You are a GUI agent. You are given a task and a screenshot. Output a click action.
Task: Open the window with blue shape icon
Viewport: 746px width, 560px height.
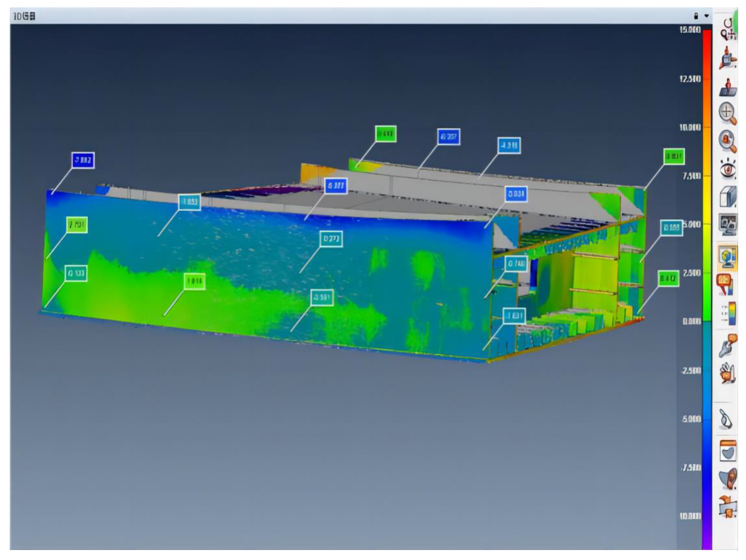728,450
